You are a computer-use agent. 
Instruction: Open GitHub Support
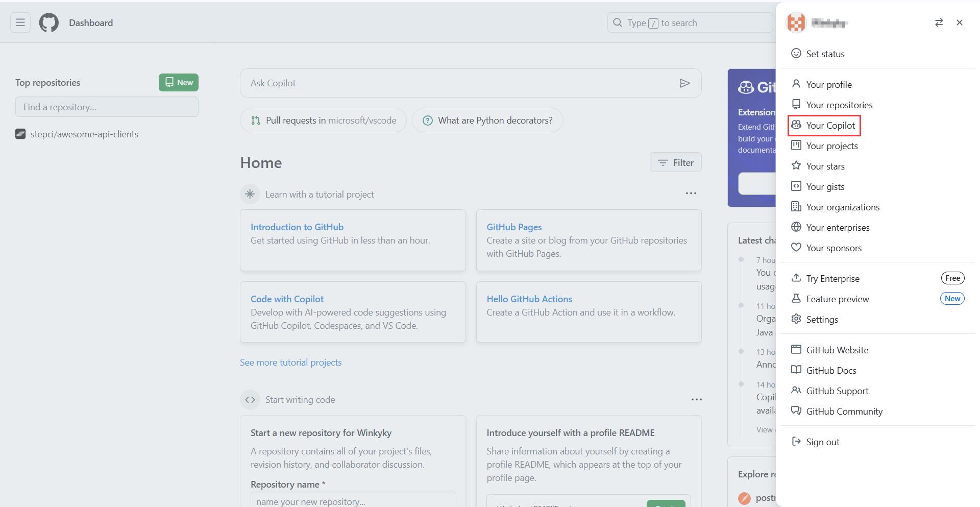[x=877, y=391]
